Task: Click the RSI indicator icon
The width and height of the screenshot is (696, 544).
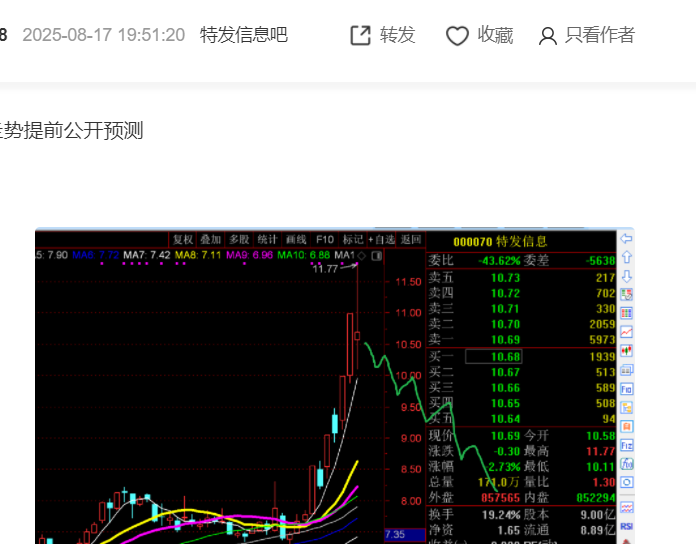Action: (x=626, y=526)
